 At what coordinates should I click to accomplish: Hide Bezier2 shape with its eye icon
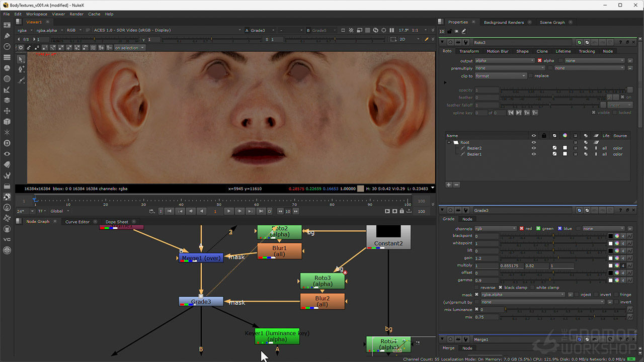[x=534, y=148]
